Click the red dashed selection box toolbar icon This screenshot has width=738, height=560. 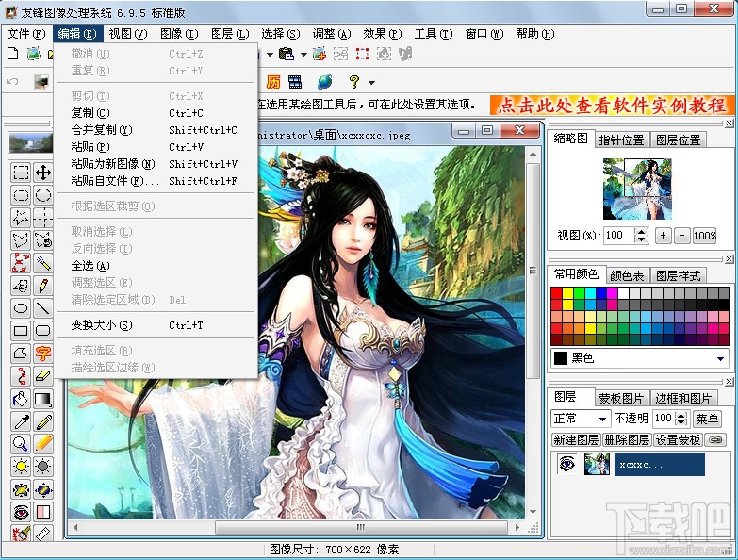(x=363, y=54)
